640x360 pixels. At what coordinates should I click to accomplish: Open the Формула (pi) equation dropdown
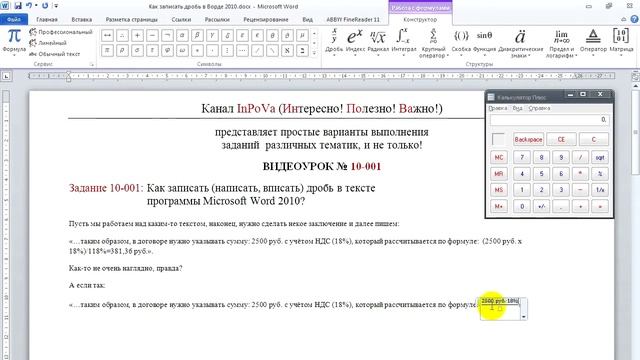pyautogui.click(x=14, y=42)
